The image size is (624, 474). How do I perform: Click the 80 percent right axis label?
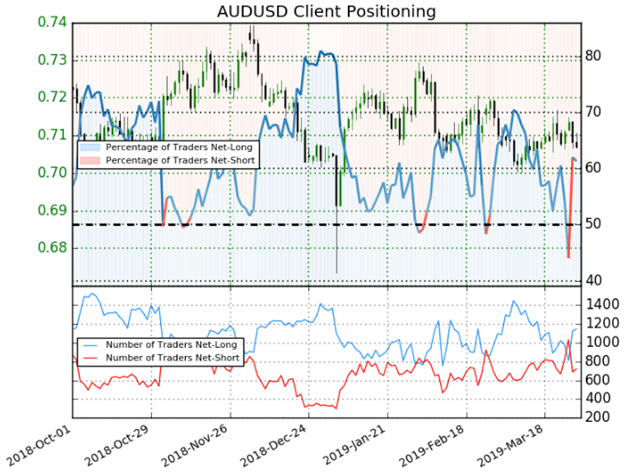click(594, 56)
